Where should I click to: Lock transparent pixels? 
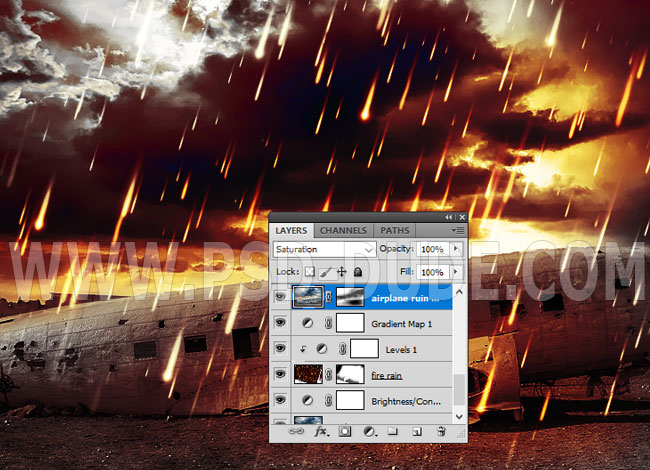click(x=310, y=272)
